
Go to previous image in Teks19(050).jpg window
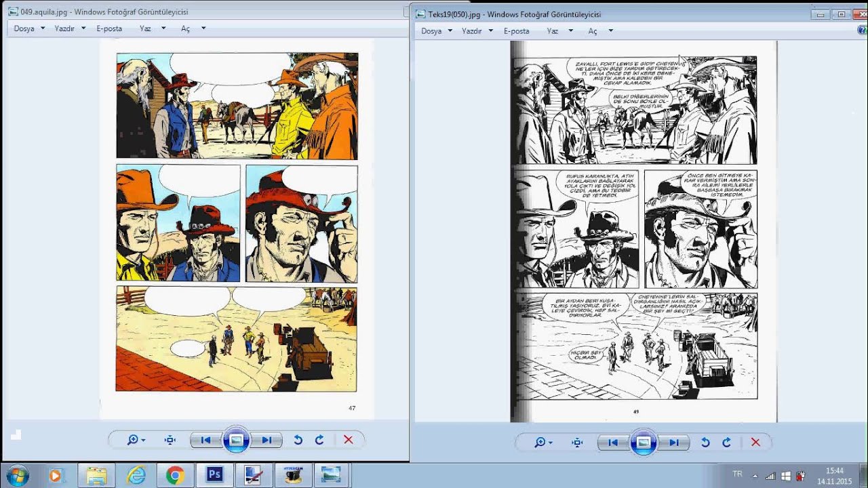[x=612, y=443]
